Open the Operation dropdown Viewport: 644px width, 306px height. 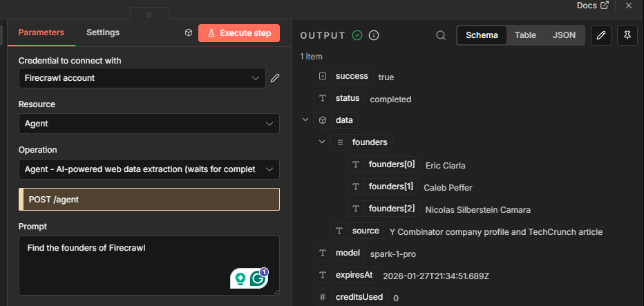pos(149,169)
